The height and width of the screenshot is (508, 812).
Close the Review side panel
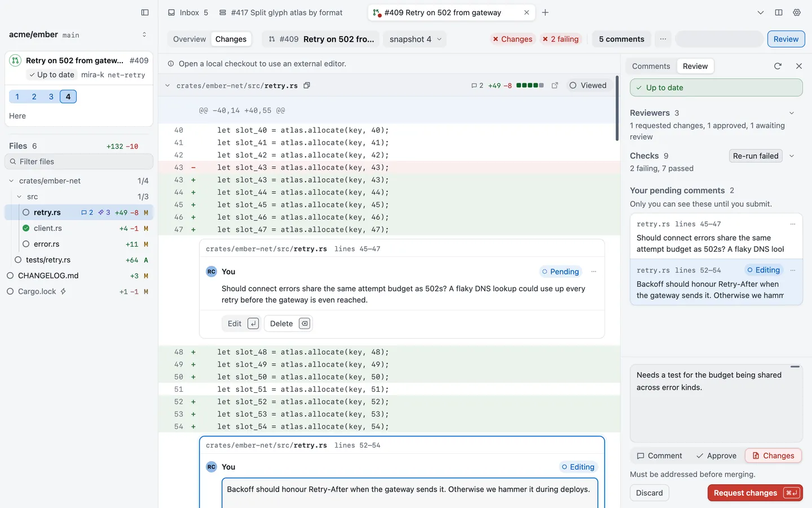(x=799, y=66)
